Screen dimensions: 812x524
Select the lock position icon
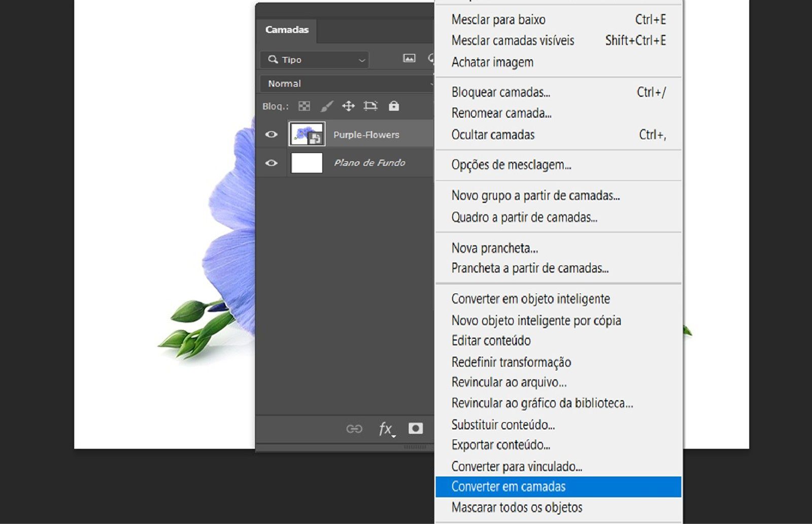[349, 107]
